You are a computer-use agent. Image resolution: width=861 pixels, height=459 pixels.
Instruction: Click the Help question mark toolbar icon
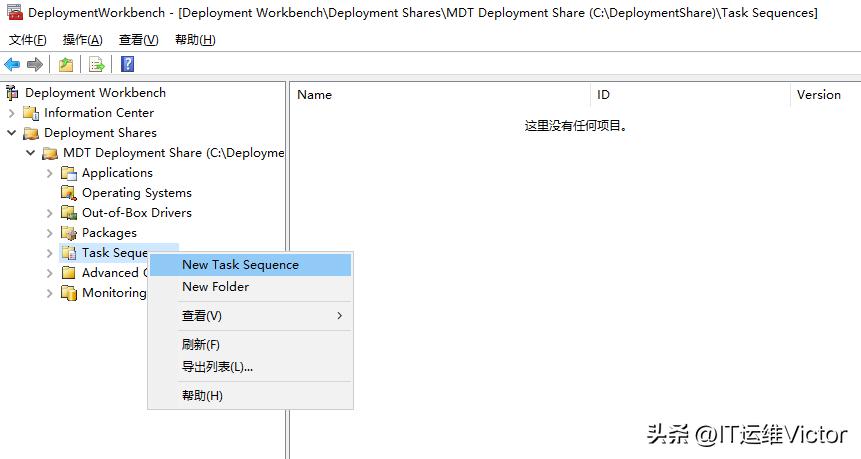pyautogui.click(x=127, y=64)
